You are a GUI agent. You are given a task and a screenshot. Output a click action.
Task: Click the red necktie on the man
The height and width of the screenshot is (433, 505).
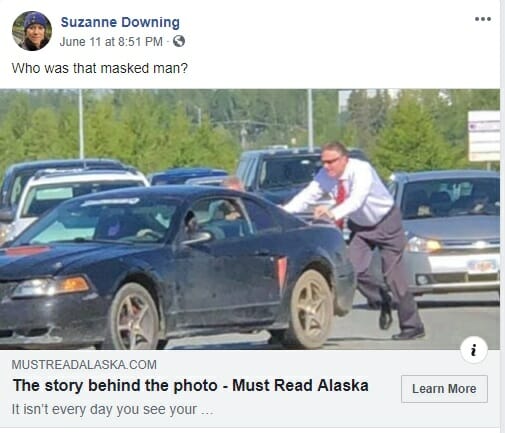[341, 198]
